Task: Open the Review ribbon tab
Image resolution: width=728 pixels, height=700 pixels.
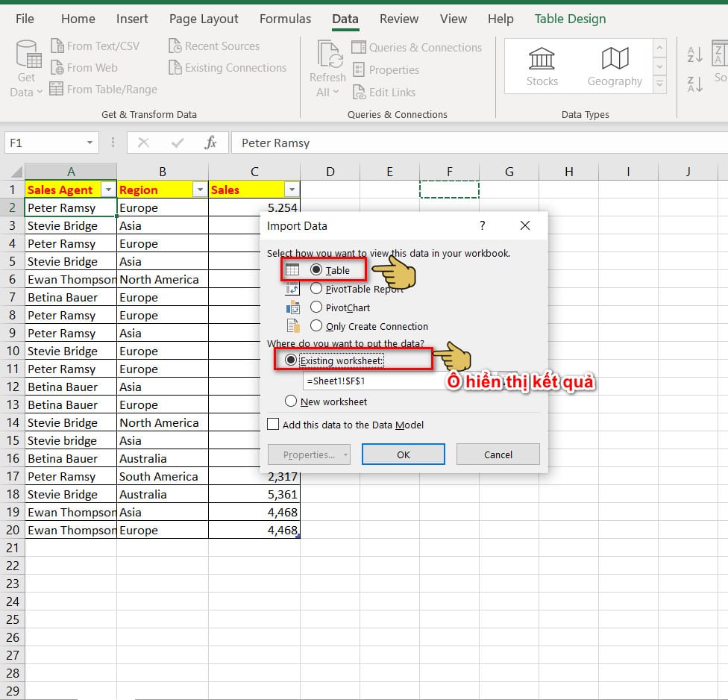Action: tap(398, 19)
